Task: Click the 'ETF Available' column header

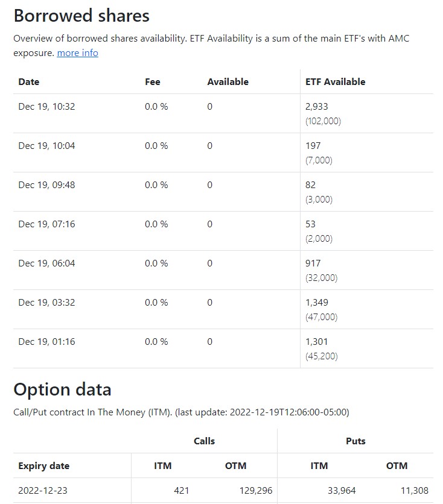Action: pyautogui.click(x=336, y=82)
